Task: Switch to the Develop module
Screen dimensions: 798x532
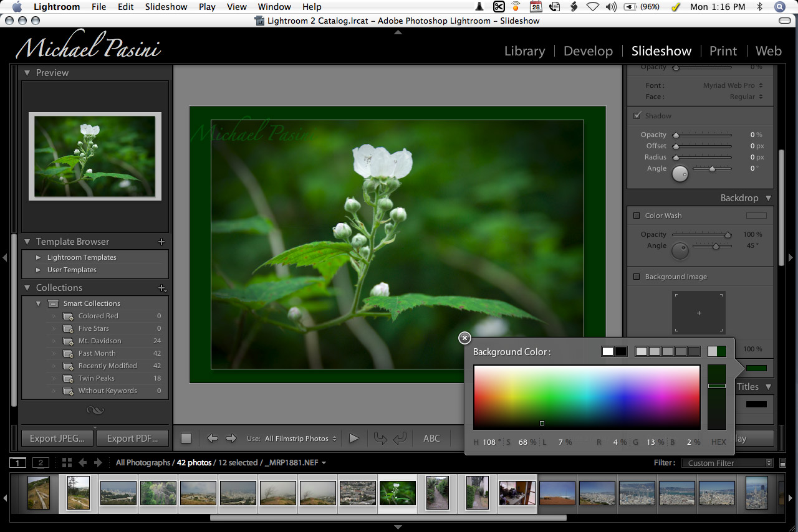Action: pyautogui.click(x=587, y=51)
